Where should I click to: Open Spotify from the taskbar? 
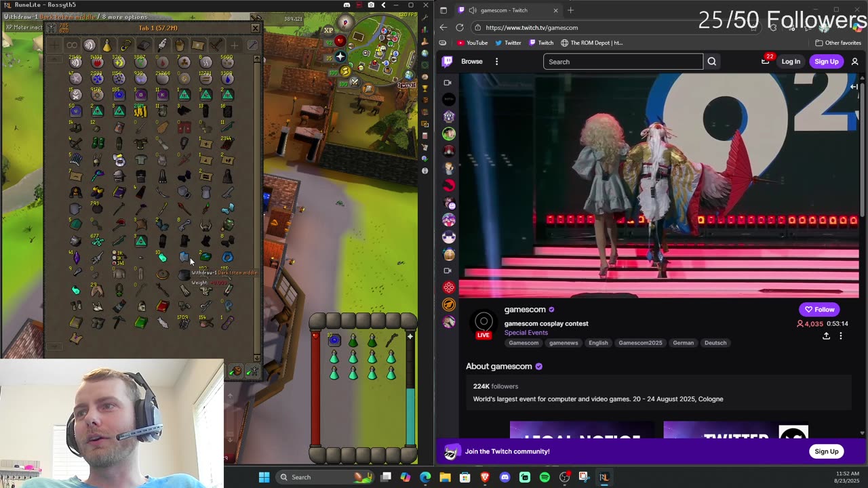click(545, 477)
